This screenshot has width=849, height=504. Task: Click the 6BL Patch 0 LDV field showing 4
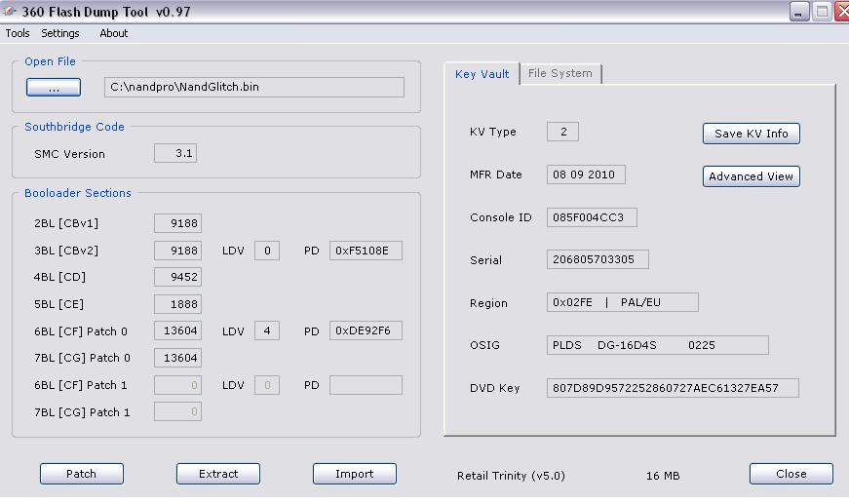coord(267,330)
